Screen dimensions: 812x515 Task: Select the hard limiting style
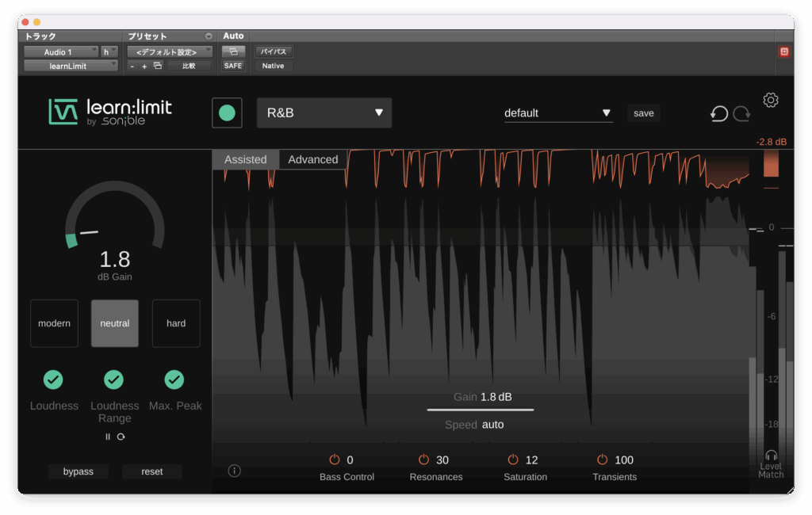click(176, 323)
